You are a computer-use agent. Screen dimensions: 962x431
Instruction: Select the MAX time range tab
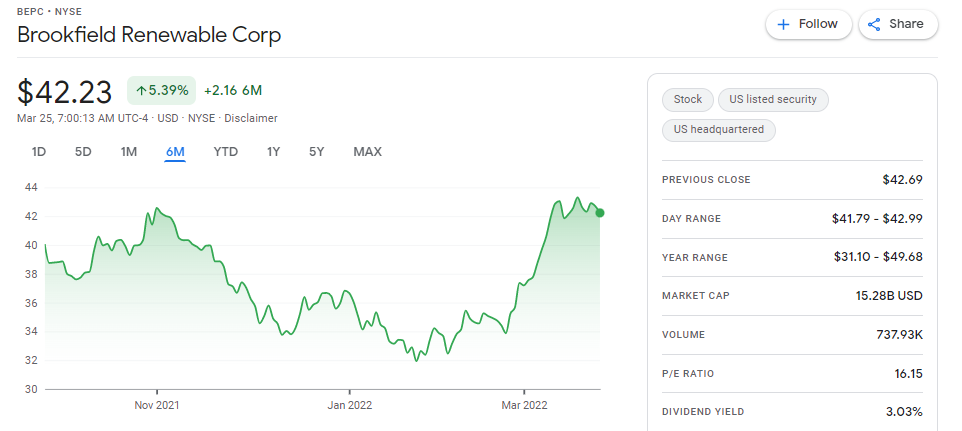(367, 151)
